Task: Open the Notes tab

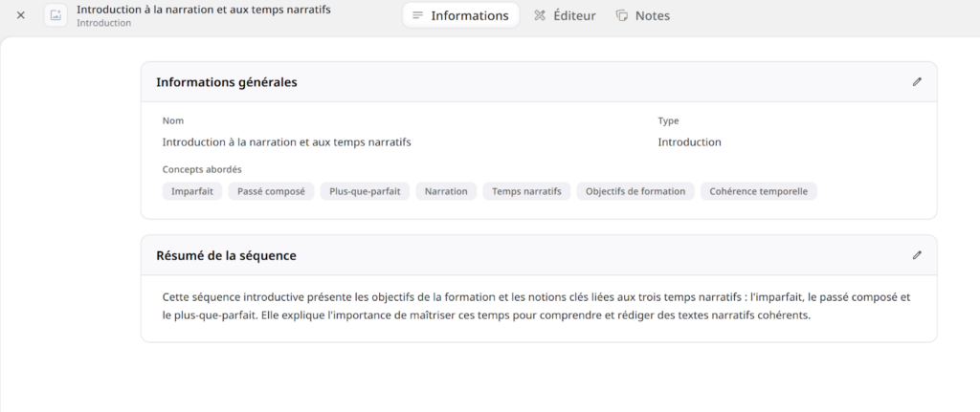Action: (x=642, y=15)
